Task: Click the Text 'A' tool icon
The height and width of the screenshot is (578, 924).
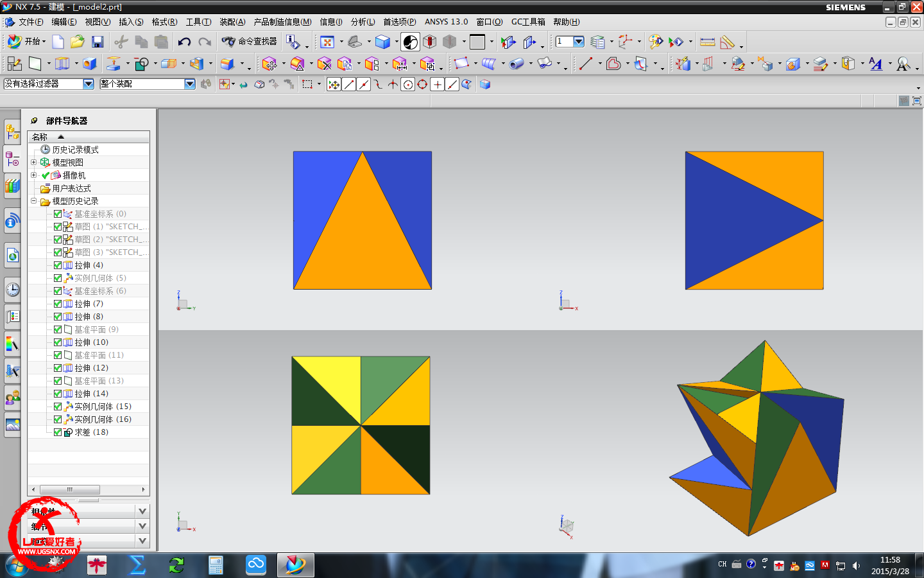Action: click(x=876, y=64)
